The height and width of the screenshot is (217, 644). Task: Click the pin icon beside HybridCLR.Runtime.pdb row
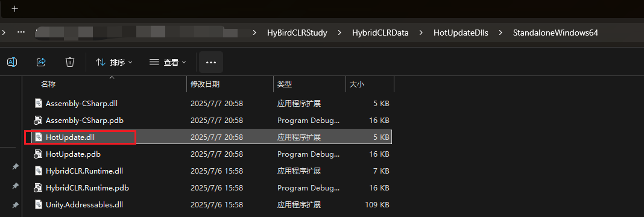pos(15,186)
